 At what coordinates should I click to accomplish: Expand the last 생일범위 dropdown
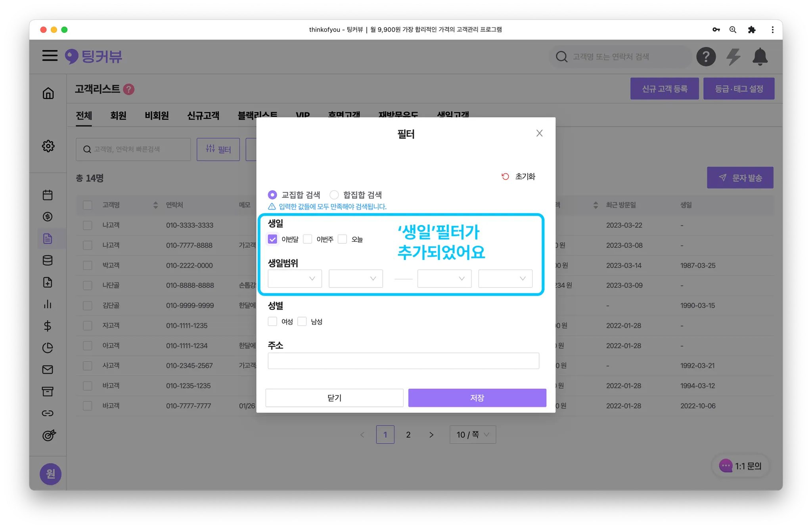click(x=505, y=279)
